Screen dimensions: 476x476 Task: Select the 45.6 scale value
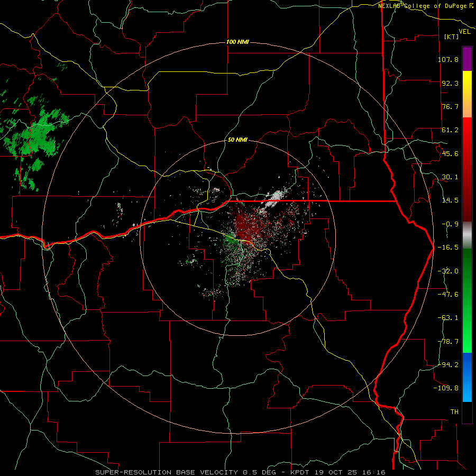coord(450,153)
